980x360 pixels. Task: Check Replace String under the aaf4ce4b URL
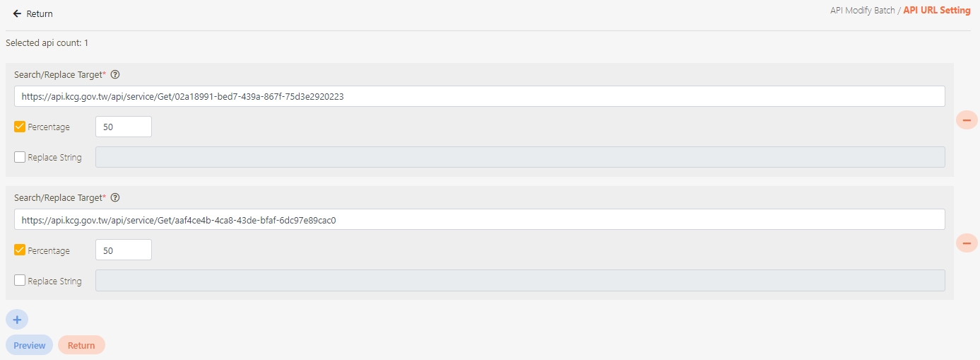tap(20, 281)
